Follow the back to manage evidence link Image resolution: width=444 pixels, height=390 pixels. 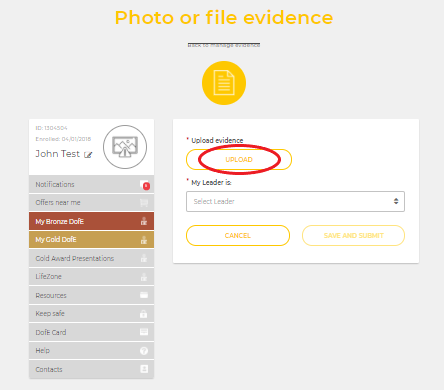coord(224,45)
